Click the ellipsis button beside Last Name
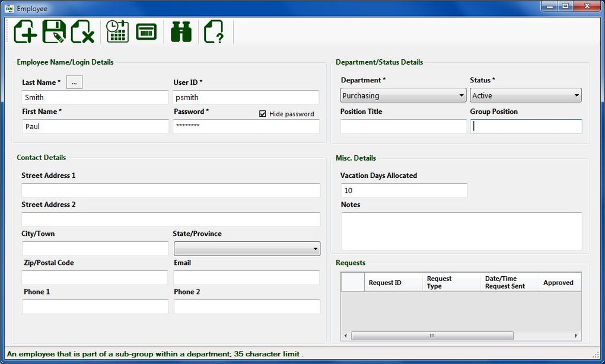605x364 pixels. pos(74,82)
